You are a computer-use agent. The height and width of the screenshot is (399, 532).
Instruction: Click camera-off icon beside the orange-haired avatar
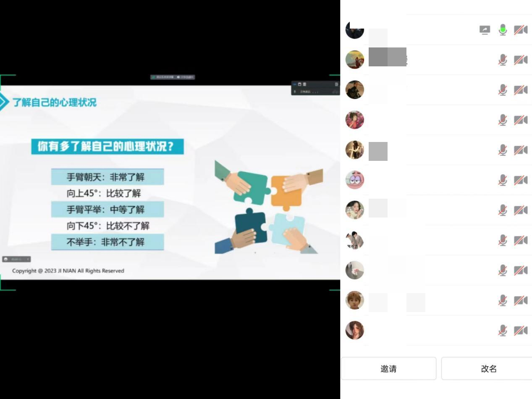pyautogui.click(x=521, y=301)
